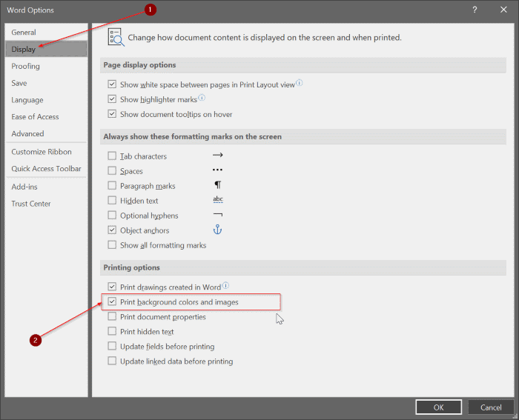Enable Paragraph marks checkbox
519x420 pixels.
(x=112, y=185)
